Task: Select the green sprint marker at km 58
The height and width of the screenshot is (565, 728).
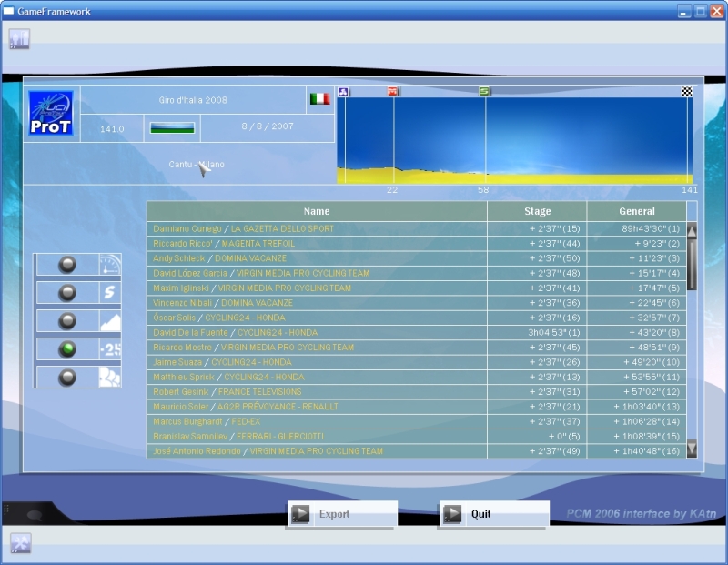Action: [485, 91]
